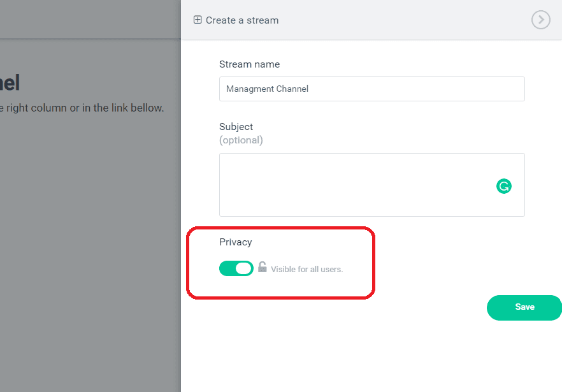The width and height of the screenshot is (562, 392).
Task: Click the "Subject" field label
Action: tap(236, 127)
